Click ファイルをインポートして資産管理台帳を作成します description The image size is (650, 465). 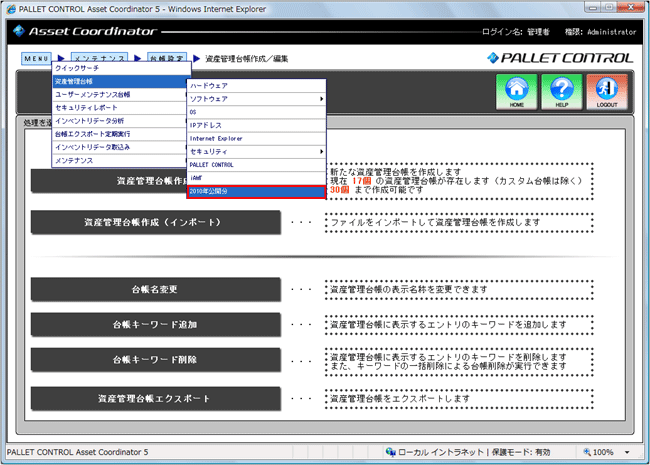pyautogui.click(x=435, y=223)
